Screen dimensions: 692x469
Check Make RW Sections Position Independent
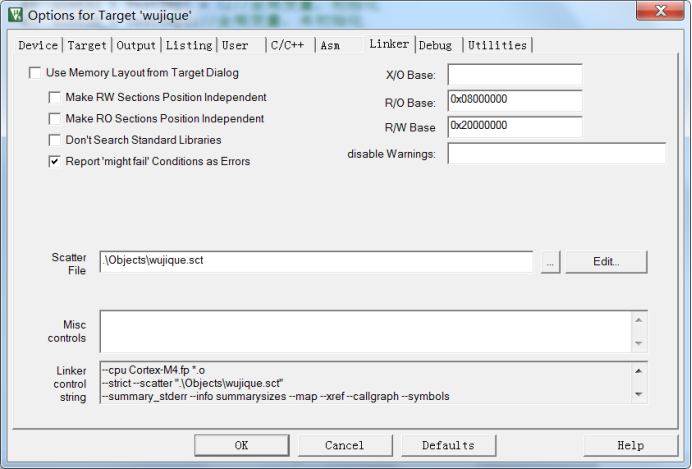[x=54, y=98]
